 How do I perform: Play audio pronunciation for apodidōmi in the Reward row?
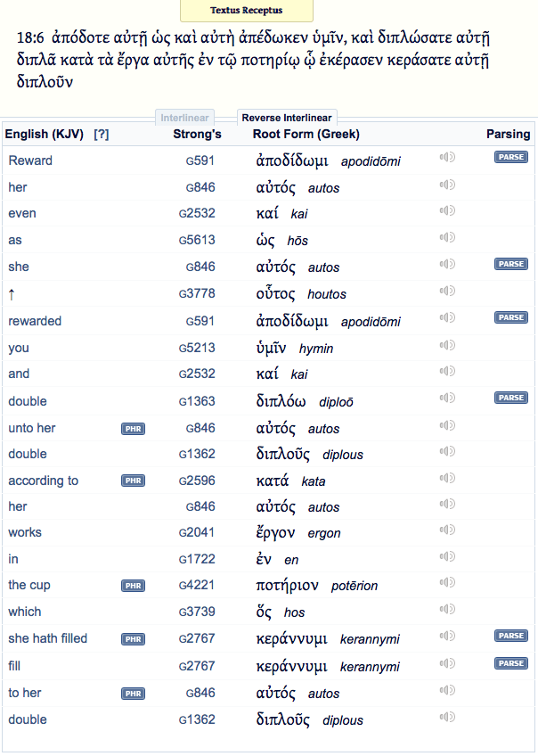point(447,158)
